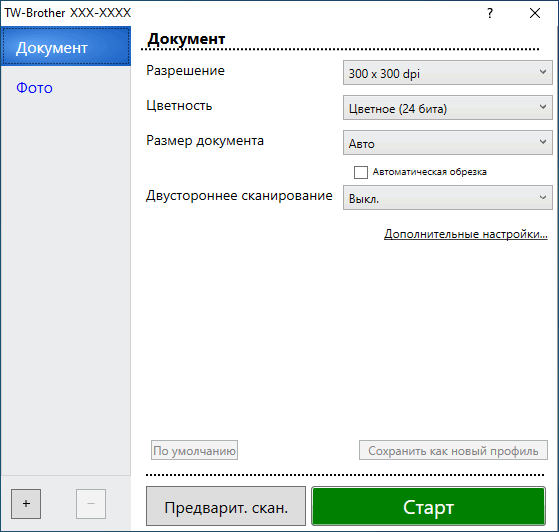
Task: Click the chevron arrow of Цветность combo box
Action: 543,107
